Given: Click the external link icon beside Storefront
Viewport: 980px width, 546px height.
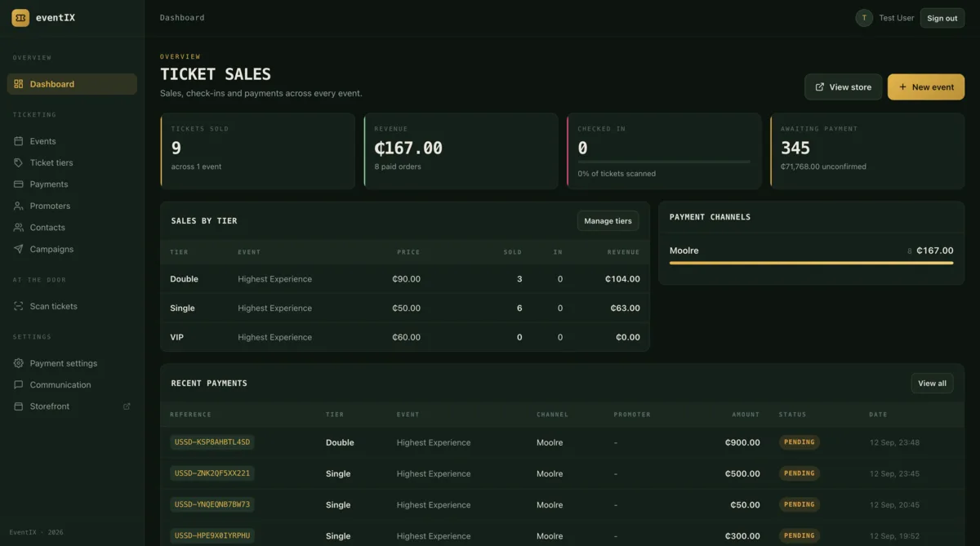Looking at the screenshot, I should [127, 406].
